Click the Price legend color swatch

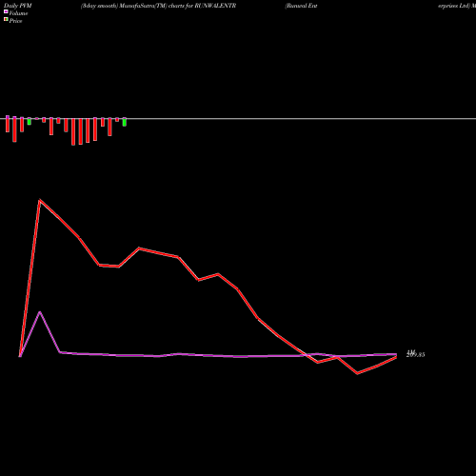point(6,20)
